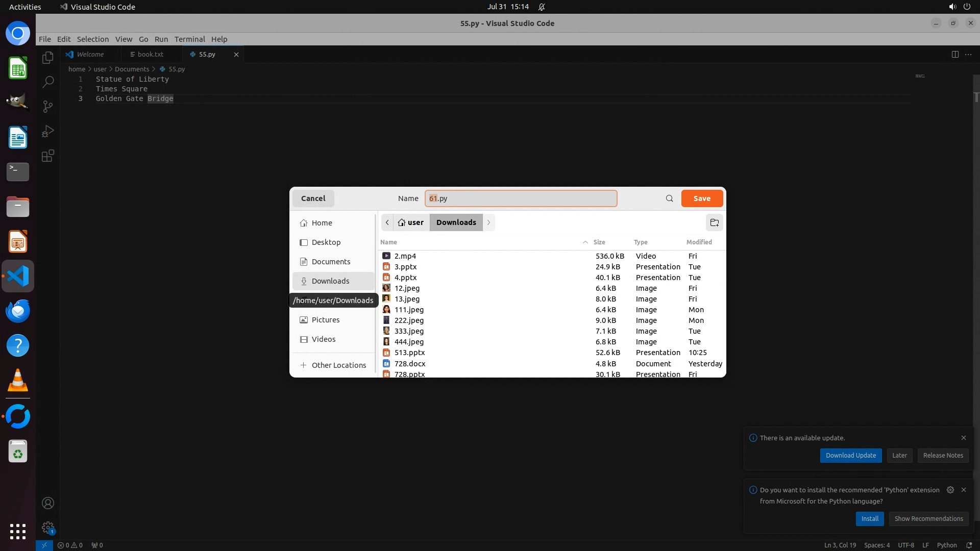Open the Manage gear icon
The height and width of the screenshot is (551, 980).
[48, 527]
